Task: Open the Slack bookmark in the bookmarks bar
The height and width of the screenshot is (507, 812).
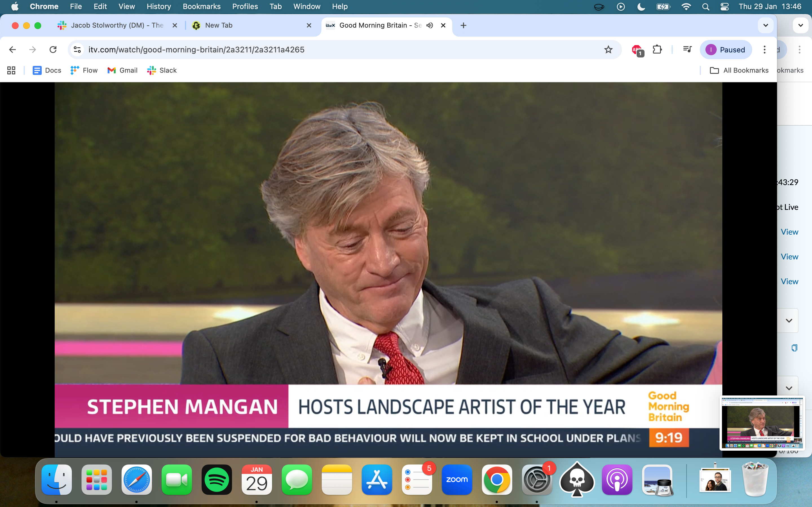Action: [x=162, y=70]
